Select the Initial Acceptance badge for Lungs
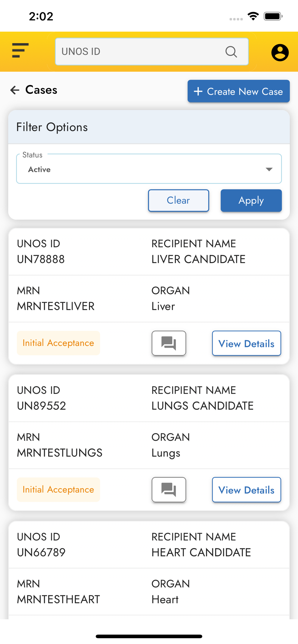 point(58,489)
